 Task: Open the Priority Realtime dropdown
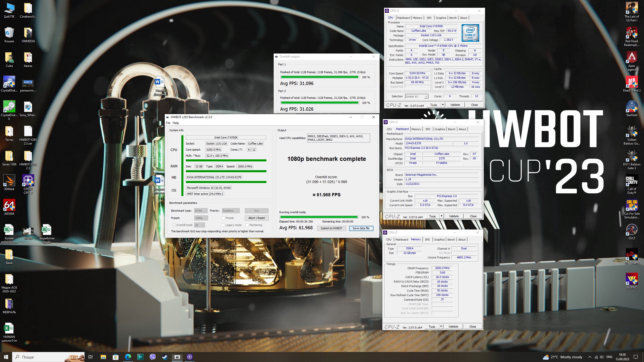pos(230,211)
